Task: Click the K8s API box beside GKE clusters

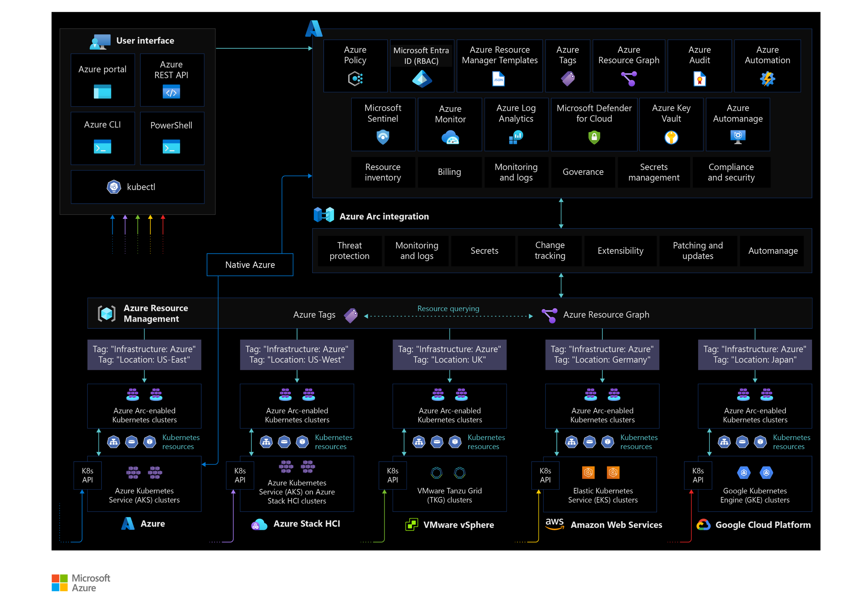Action: [x=698, y=475]
